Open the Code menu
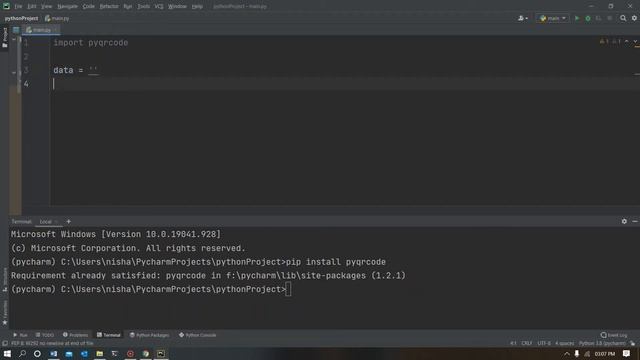640x360 pixels. 89,7
